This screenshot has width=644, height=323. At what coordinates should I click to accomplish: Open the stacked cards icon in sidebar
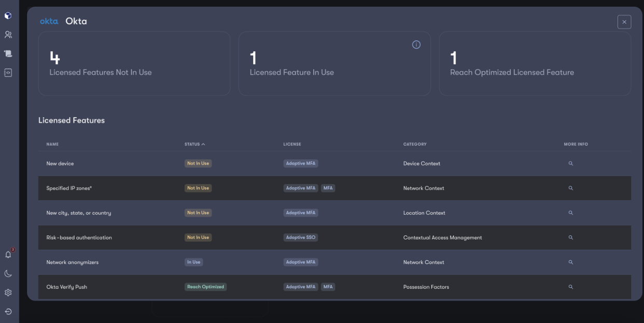point(8,53)
